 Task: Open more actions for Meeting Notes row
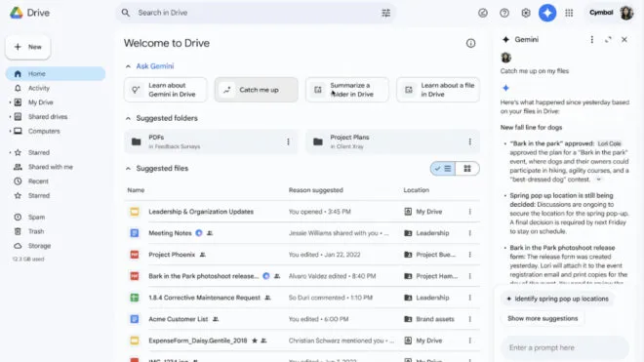[470, 233]
